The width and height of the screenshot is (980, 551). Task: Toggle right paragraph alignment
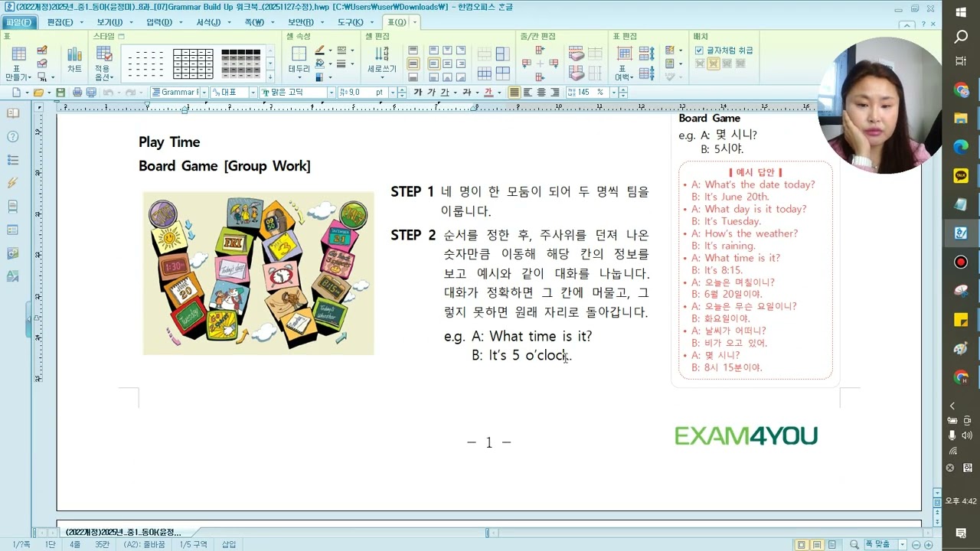pos(554,92)
